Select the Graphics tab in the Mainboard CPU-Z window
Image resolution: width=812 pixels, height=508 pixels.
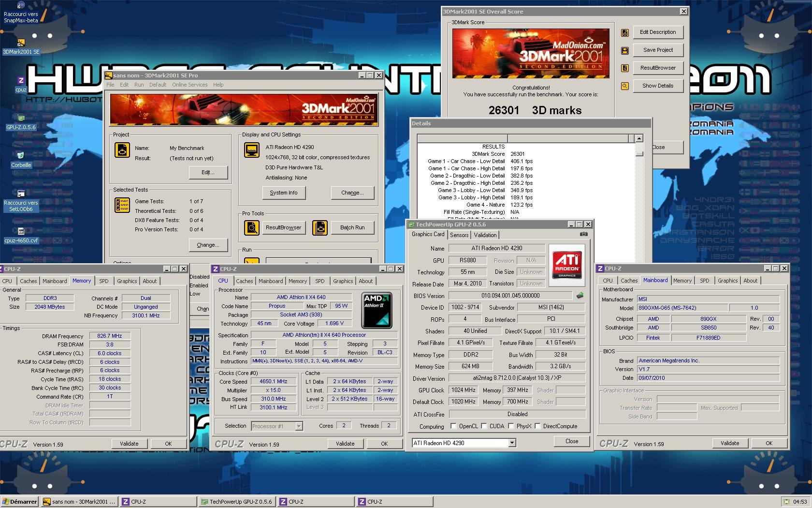(727, 281)
